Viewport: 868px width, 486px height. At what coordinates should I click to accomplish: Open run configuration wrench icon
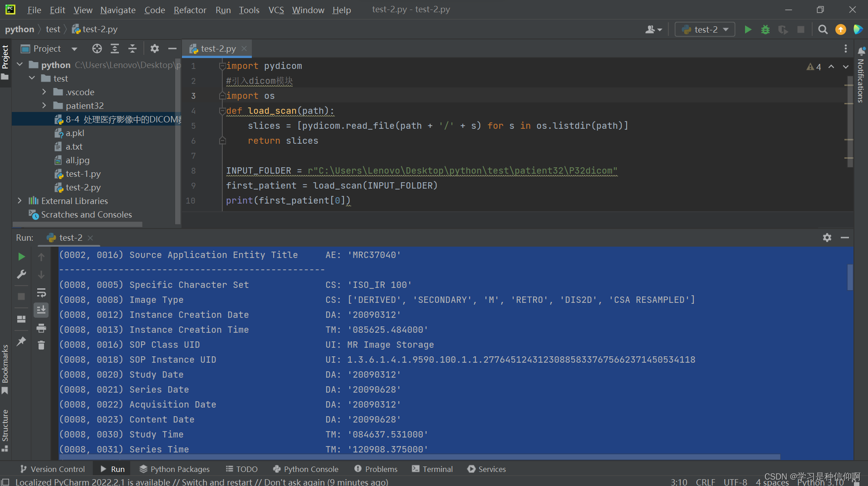pos(21,274)
